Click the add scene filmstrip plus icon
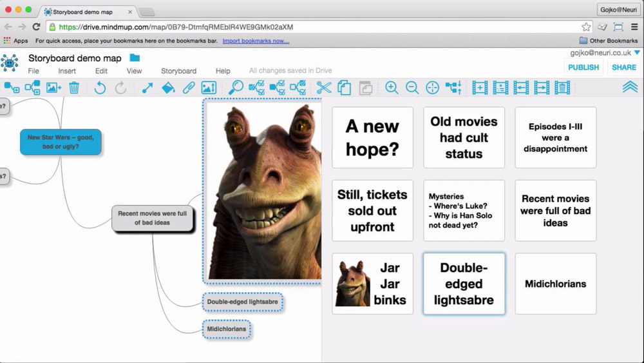Screen dimensions: 644x363 480,88
